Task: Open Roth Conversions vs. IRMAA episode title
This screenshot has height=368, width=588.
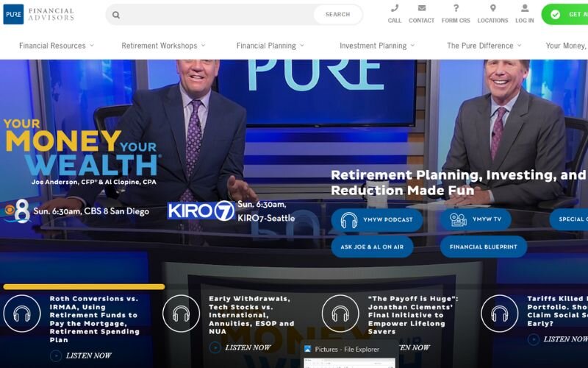Action: pos(95,319)
